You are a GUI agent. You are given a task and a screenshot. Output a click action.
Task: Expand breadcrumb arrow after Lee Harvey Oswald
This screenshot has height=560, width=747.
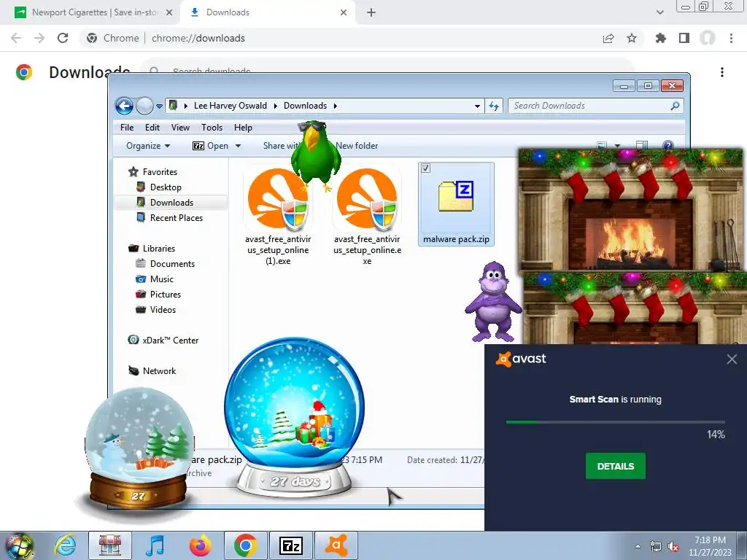[x=275, y=106]
